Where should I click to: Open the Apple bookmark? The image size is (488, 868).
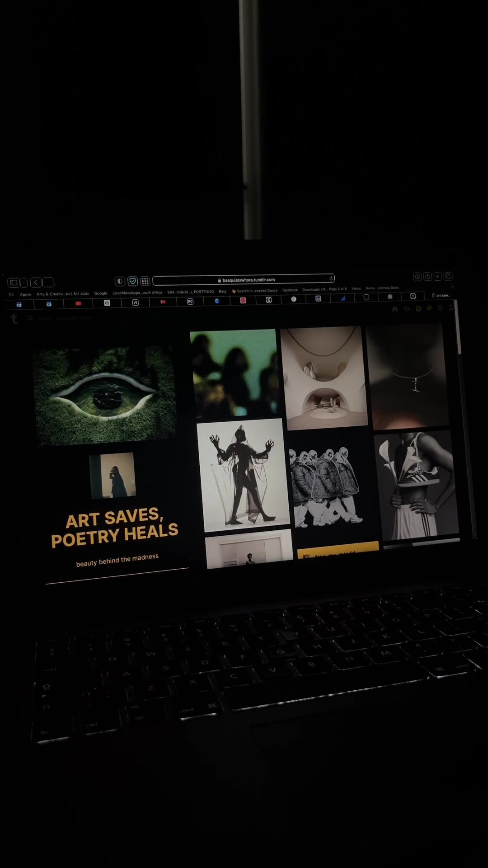click(x=25, y=294)
